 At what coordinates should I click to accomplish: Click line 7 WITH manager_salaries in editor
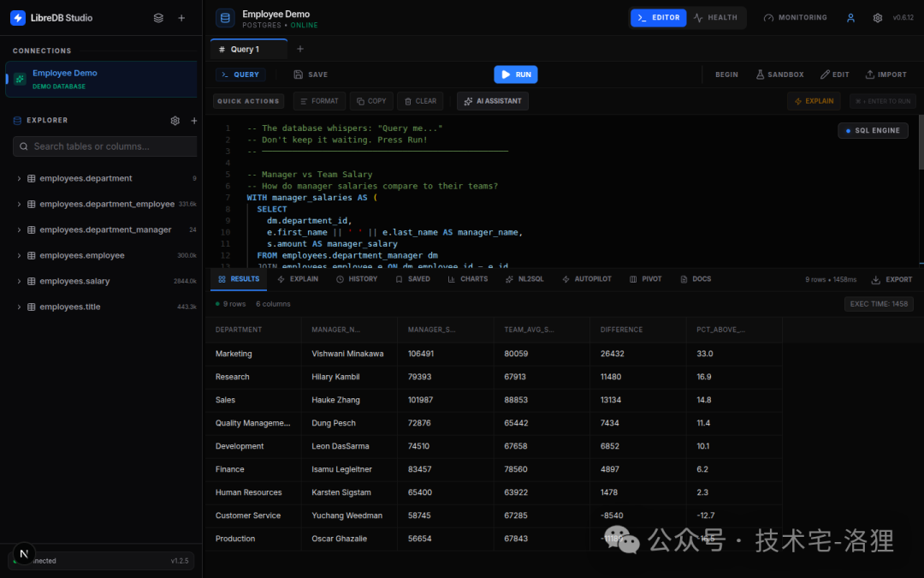pos(311,198)
